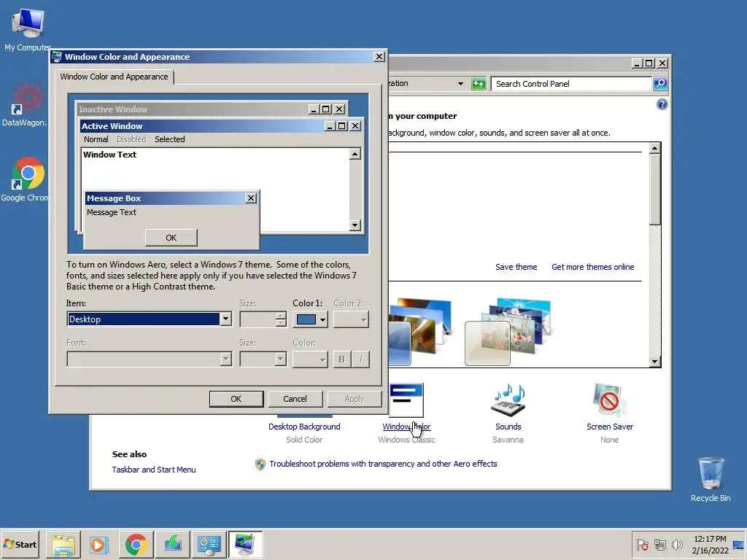Viewport: 747px width, 560px height.
Task: Launch Windows Media Player from taskbar
Action: click(x=99, y=544)
